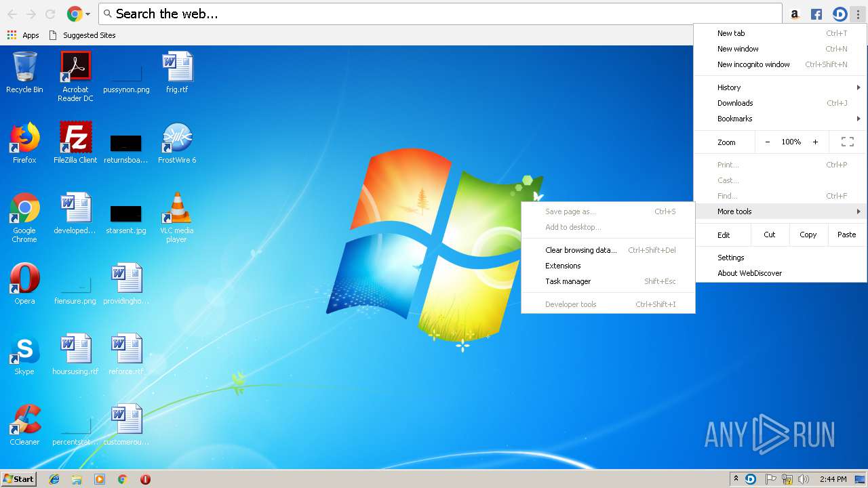The image size is (868, 488).
Task: Click the Paste button in Edit row
Action: click(846, 235)
